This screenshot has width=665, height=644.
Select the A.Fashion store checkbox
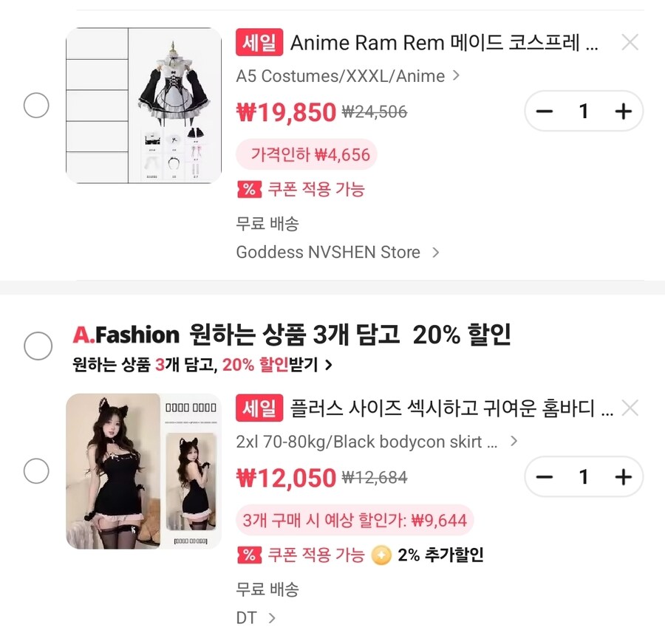(x=37, y=346)
